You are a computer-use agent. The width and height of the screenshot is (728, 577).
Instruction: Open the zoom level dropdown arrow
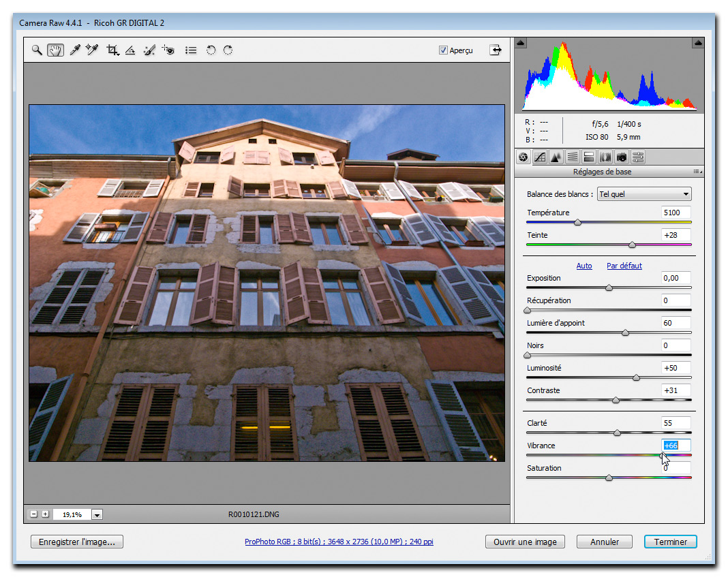click(97, 514)
